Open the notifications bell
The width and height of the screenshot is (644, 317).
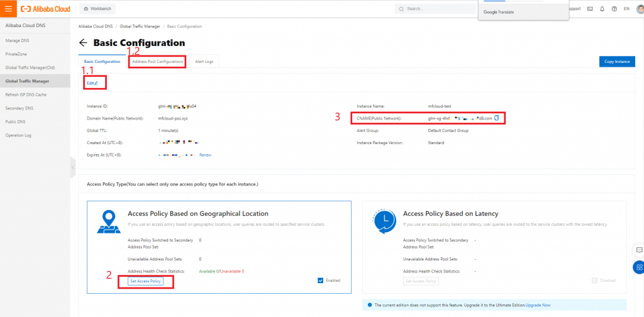click(x=602, y=9)
